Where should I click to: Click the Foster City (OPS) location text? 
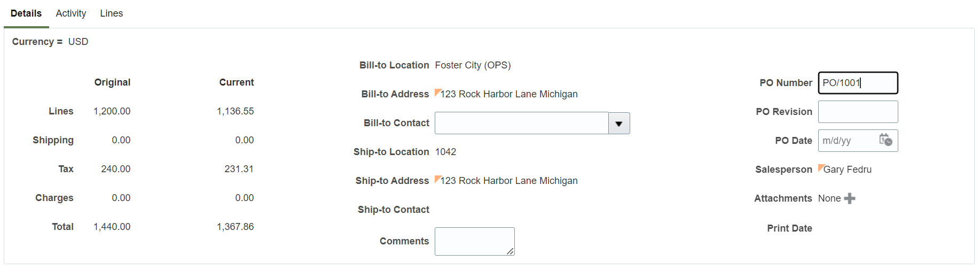(x=473, y=65)
